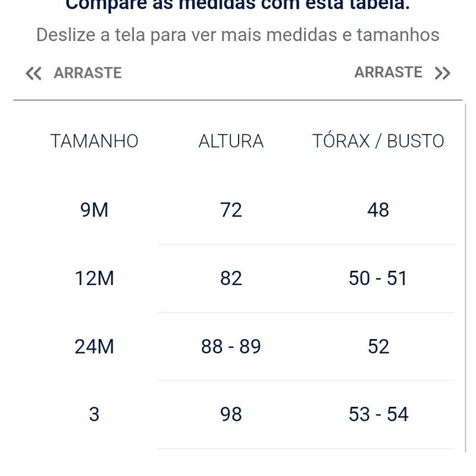The height and width of the screenshot is (476, 476).
Task: Select the size 3 row
Action: [x=94, y=414]
